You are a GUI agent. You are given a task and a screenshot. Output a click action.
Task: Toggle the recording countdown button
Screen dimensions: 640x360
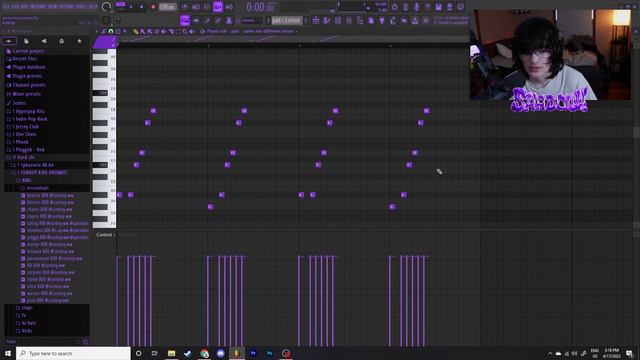[207, 7]
